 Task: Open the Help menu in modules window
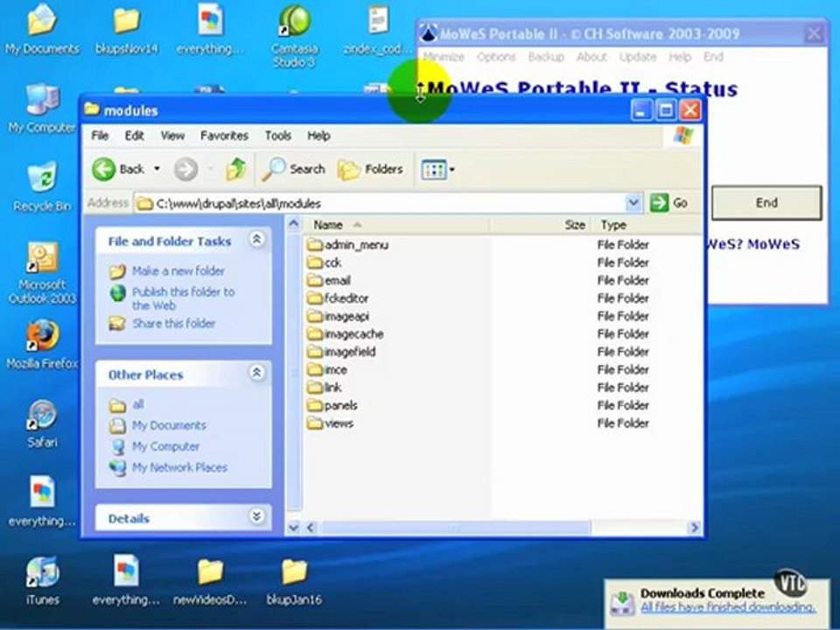pyautogui.click(x=318, y=136)
